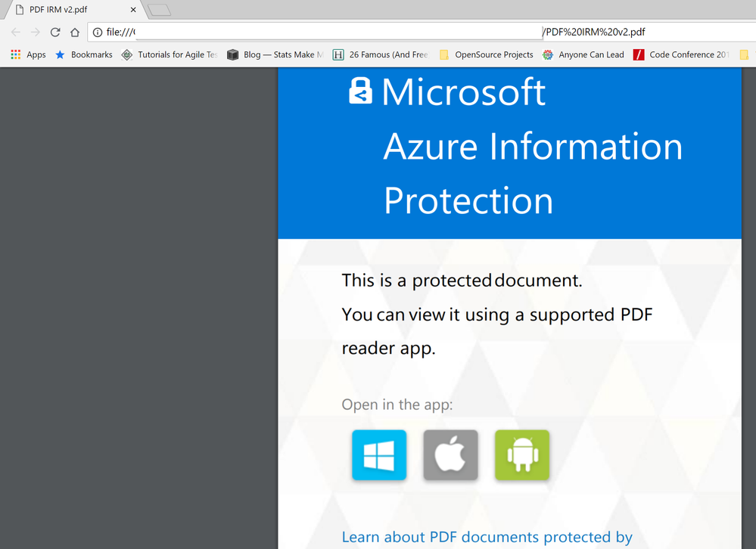View site info icon in address bar

click(x=98, y=33)
